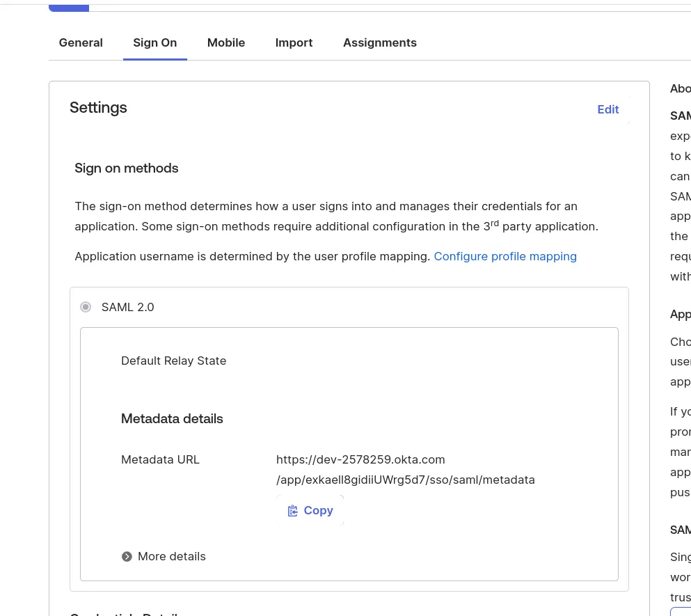The image size is (691, 616).
Task: Switch to the General tab
Action: 81,42
